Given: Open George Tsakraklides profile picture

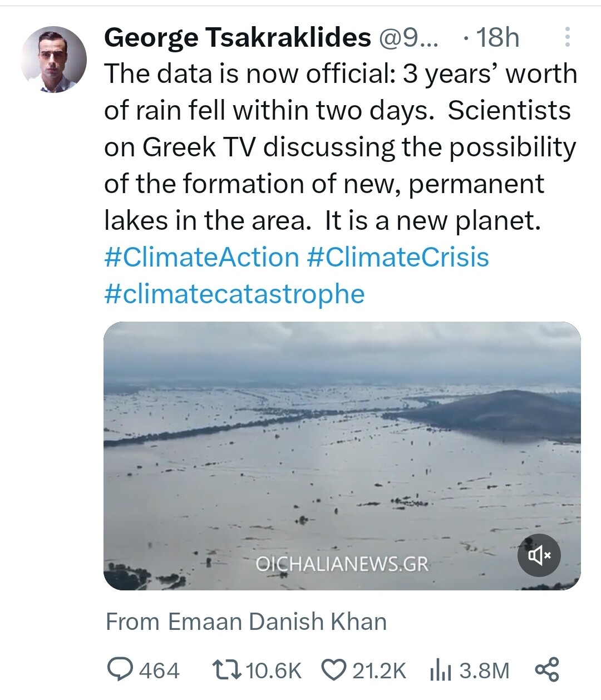Looking at the screenshot, I should [x=54, y=60].
